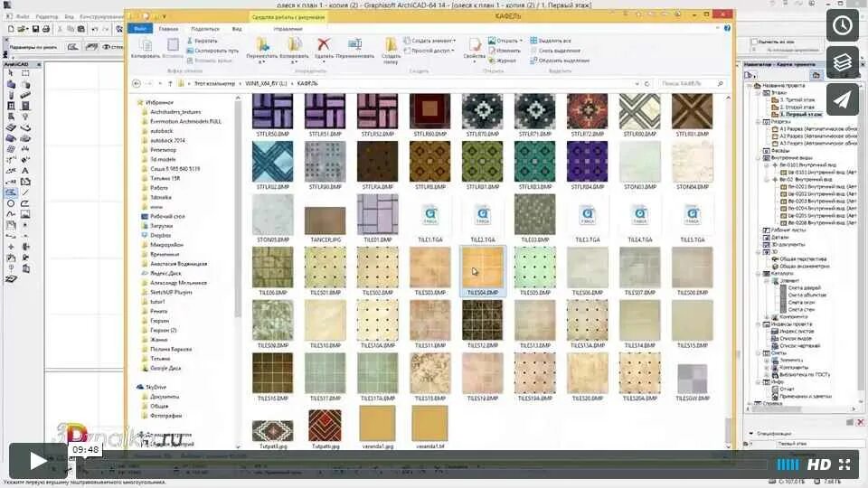Refresh the Explorer folder view
The image size is (868, 488).
[x=646, y=83]
